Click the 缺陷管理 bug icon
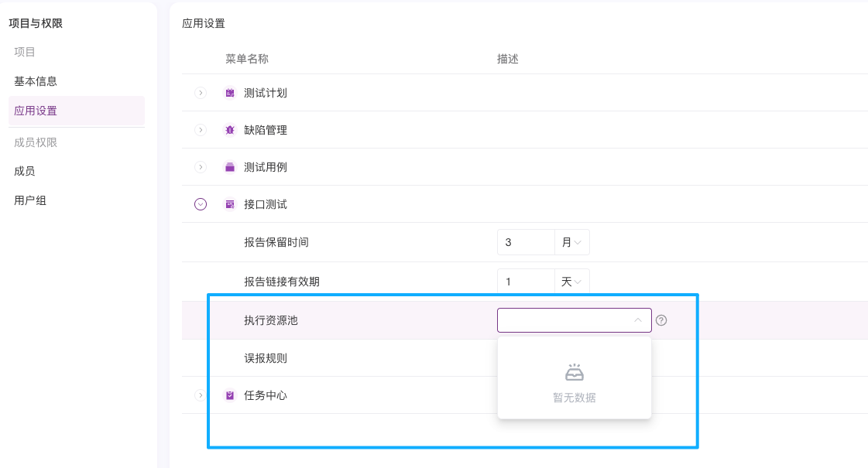The image size is (868, 468). pyautogui.click(x=230, y=130)
